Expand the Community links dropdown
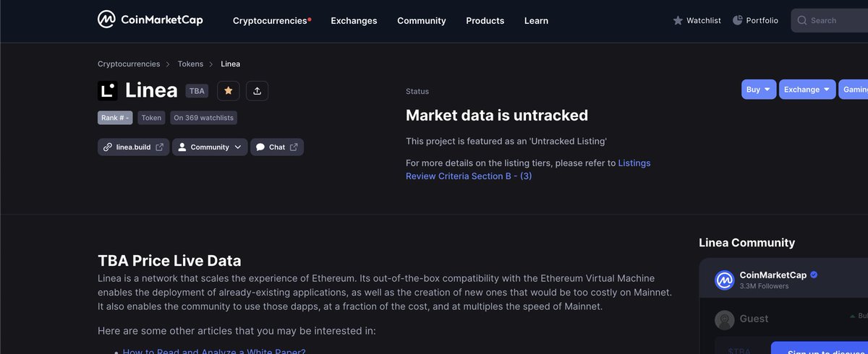This screenshot has height=354, width=868. click(x=210, y=147)
